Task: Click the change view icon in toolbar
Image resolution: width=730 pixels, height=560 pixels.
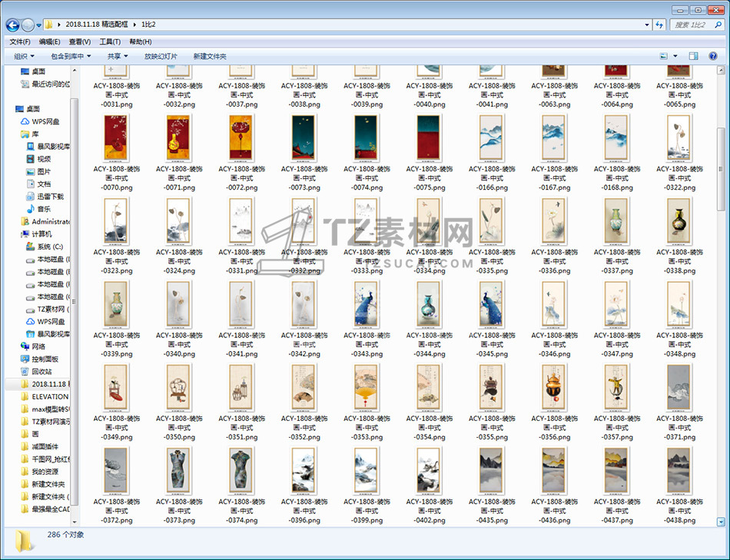Action: (x=664, y=56)
